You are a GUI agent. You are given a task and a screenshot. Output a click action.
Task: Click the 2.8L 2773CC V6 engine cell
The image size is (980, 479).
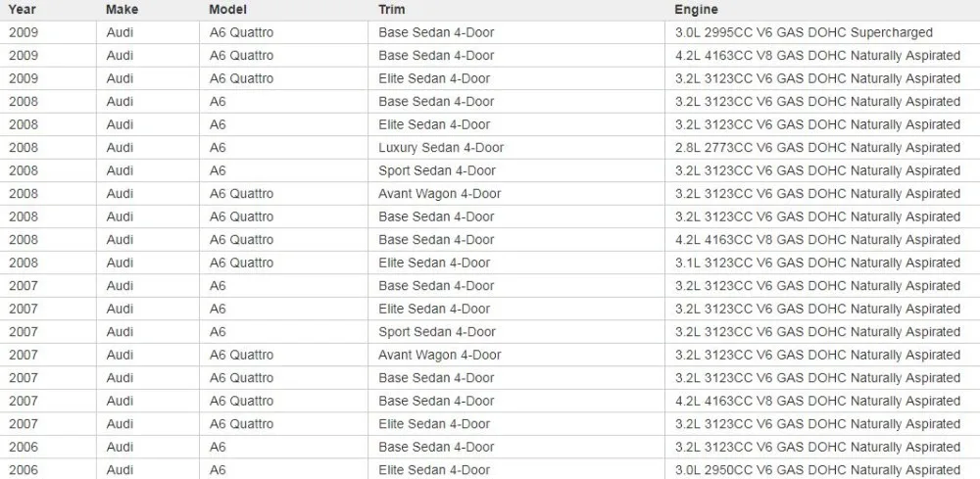point(822,148)
